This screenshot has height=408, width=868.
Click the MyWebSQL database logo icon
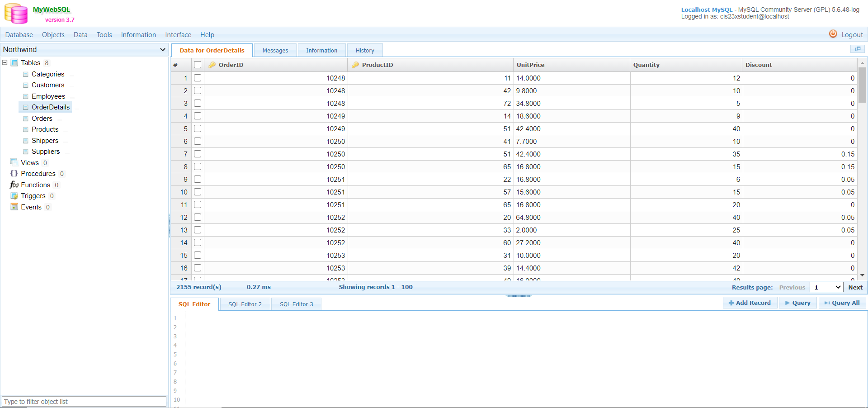16,14
